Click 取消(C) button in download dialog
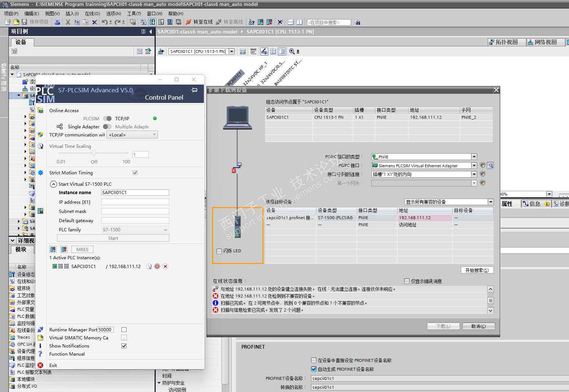Screen dimensions: 569x392 tap(478, 326)
